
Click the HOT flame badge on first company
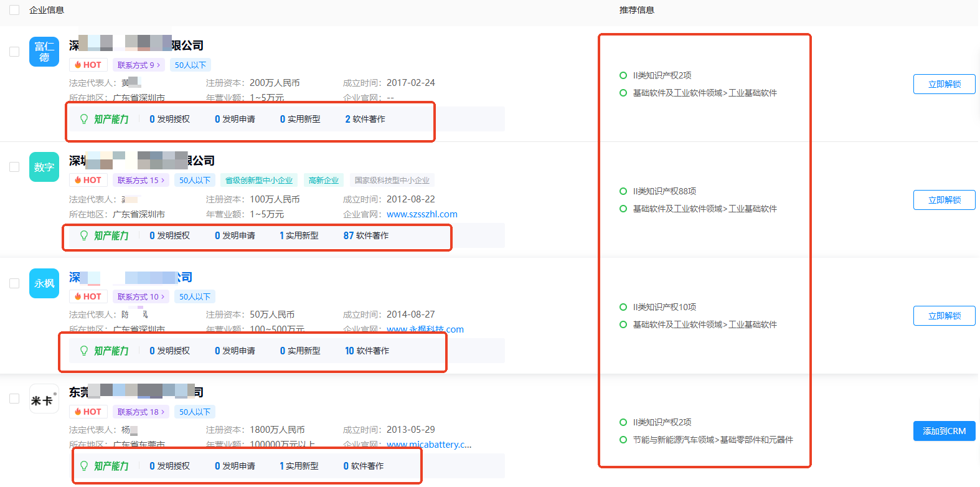pos(88,65)
